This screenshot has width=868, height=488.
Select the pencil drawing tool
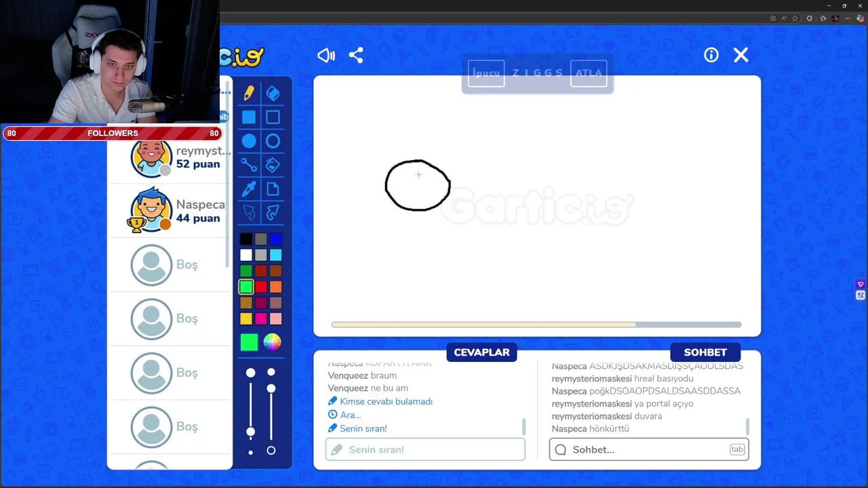click(249, 93)
